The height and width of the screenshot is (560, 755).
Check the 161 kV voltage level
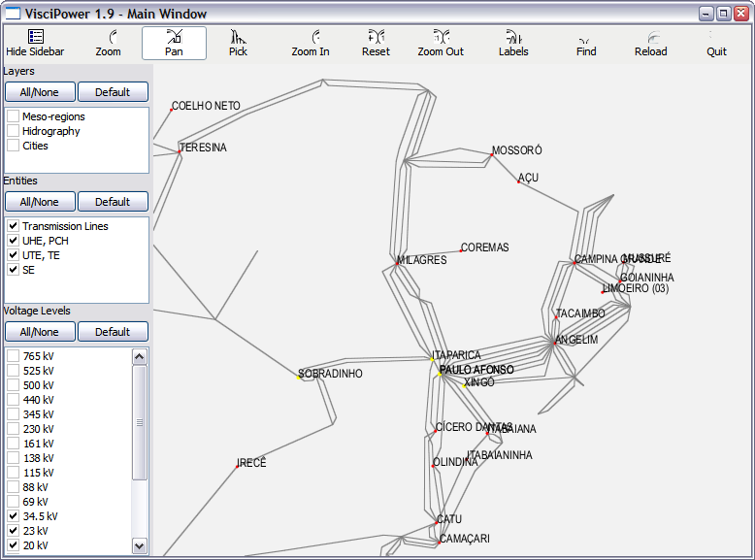14,443
